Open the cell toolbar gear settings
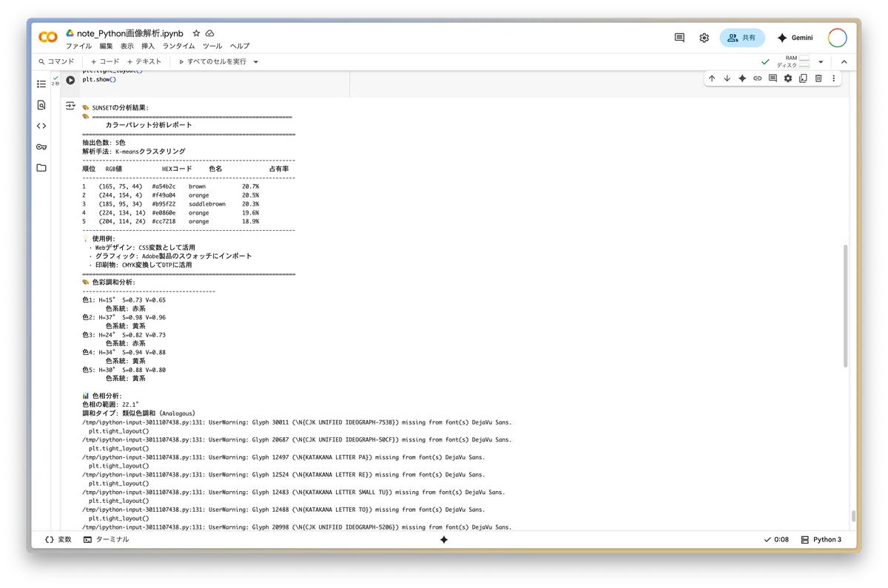The height and width of the screenshot is (588, 888). coord(788,78)
